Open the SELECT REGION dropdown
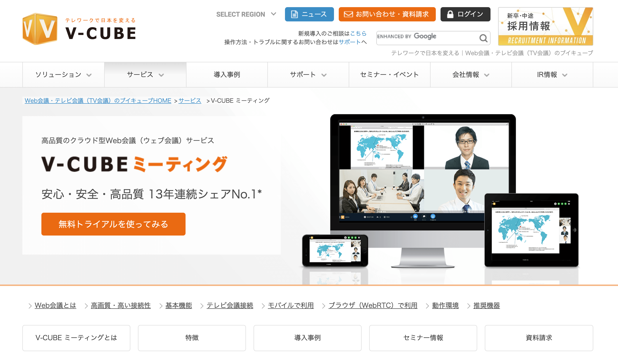 tap(246, 14)
